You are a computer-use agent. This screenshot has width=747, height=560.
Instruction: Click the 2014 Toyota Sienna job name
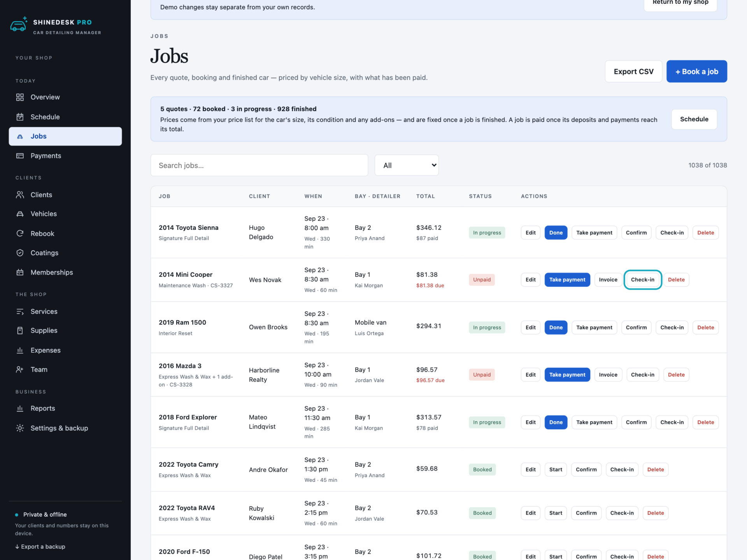(188, 227)
